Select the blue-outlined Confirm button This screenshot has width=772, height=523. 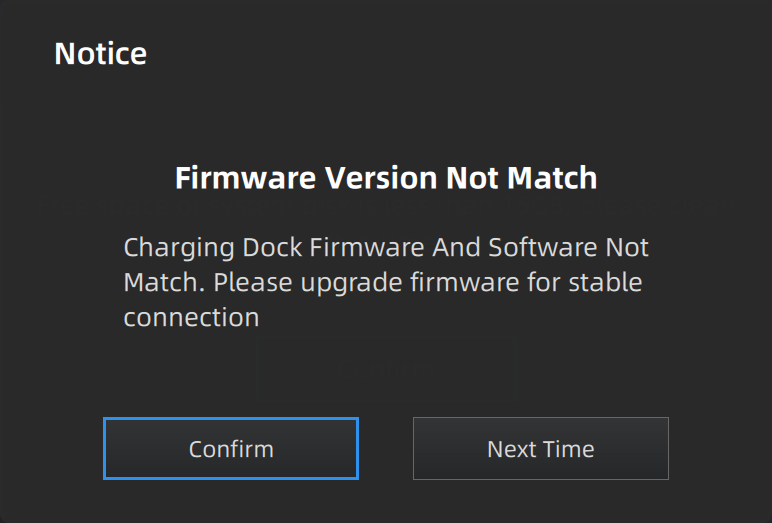[230, 449]
